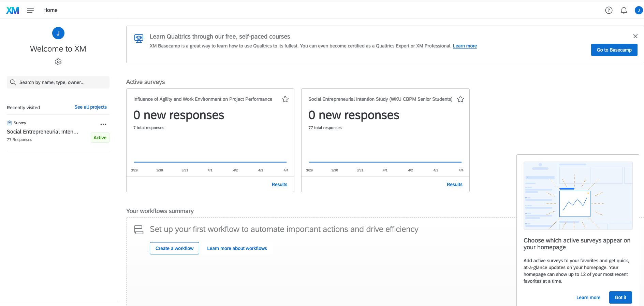
Task: Click the Basecamp graduation banner icon
Action: 139,38
